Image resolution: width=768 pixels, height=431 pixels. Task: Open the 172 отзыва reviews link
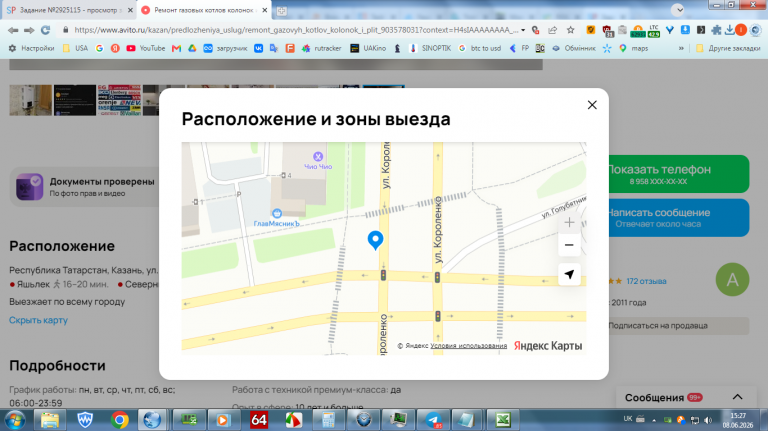point(646,281)
